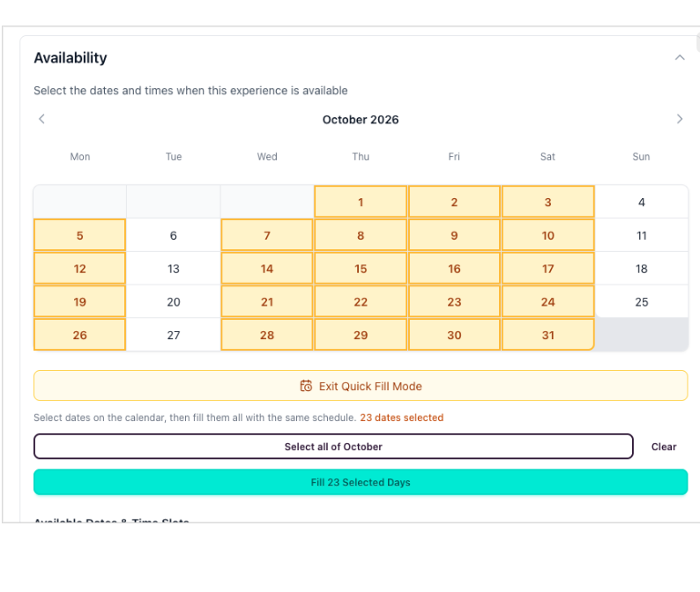Clear the selected dates
The height and width of the screenshot is (592, 700).
click(664, 447)
